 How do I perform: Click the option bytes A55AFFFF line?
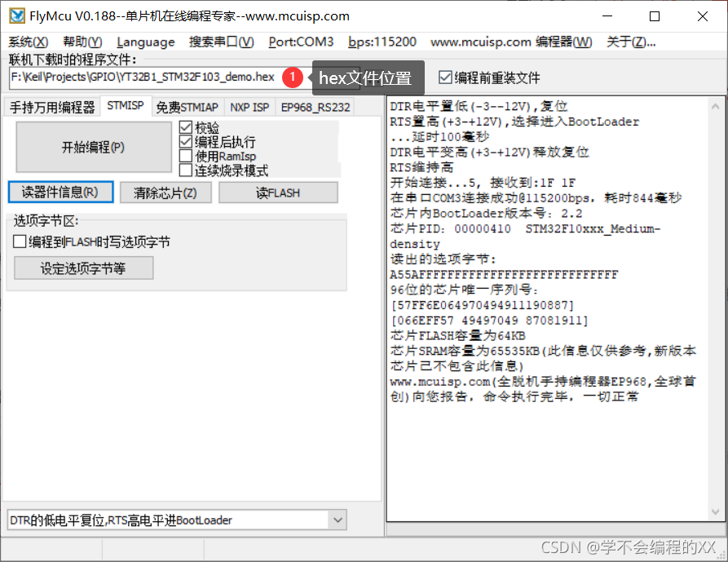(x=504, y=275)
